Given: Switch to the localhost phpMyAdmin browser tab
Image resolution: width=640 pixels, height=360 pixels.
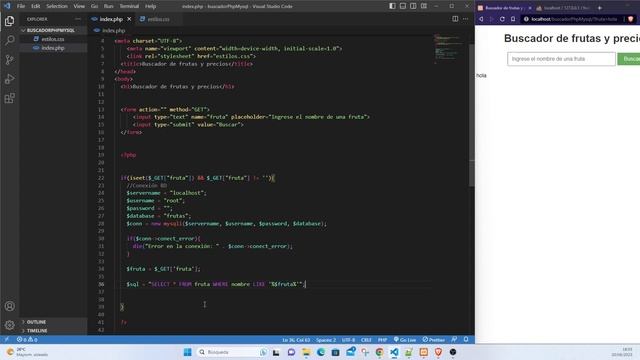Looking at the screenshot, I should coord(563,8).
